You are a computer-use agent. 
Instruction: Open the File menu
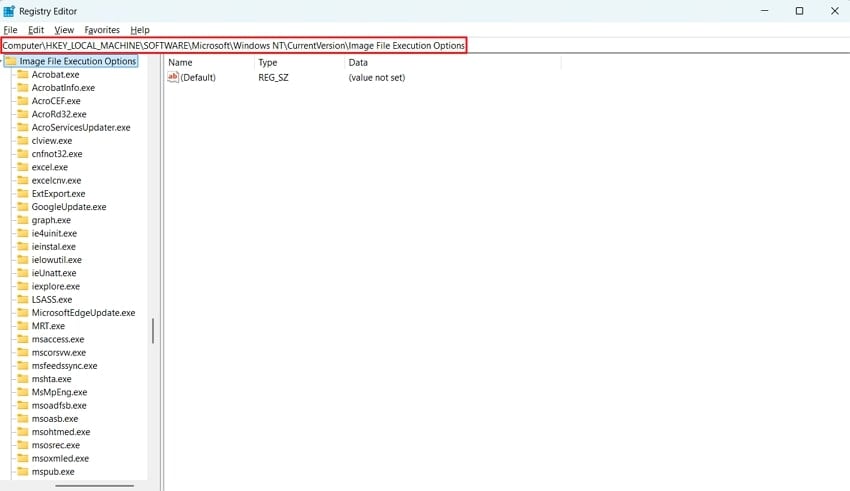point(10,30)
